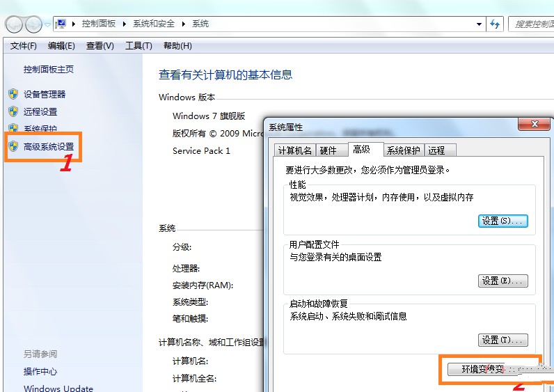This screenshot has width=554, height=392.
Task: Click 设置(E) button under 用户配置文件
Action: pyautogui.click(x=502, y=281)
